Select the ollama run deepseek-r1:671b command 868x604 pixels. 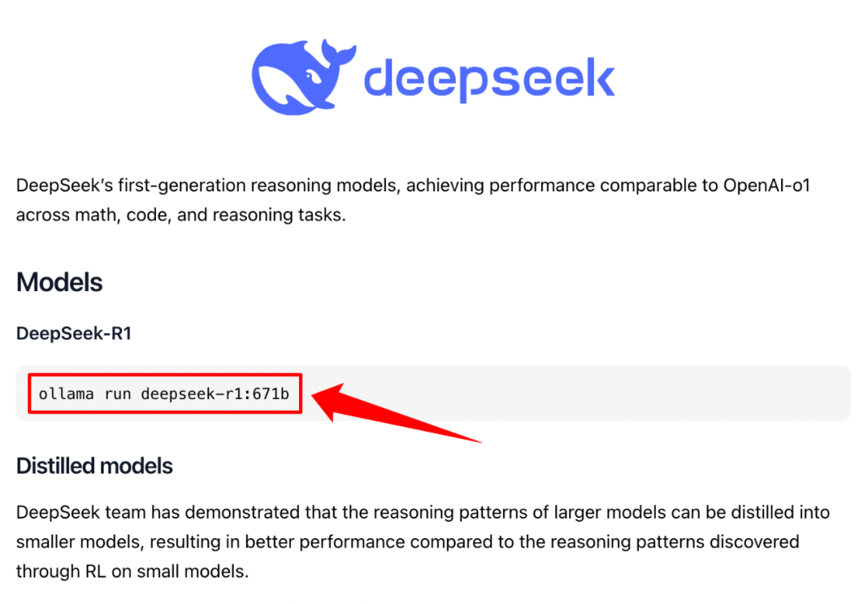pyautogui.click(x=164, y=394)
